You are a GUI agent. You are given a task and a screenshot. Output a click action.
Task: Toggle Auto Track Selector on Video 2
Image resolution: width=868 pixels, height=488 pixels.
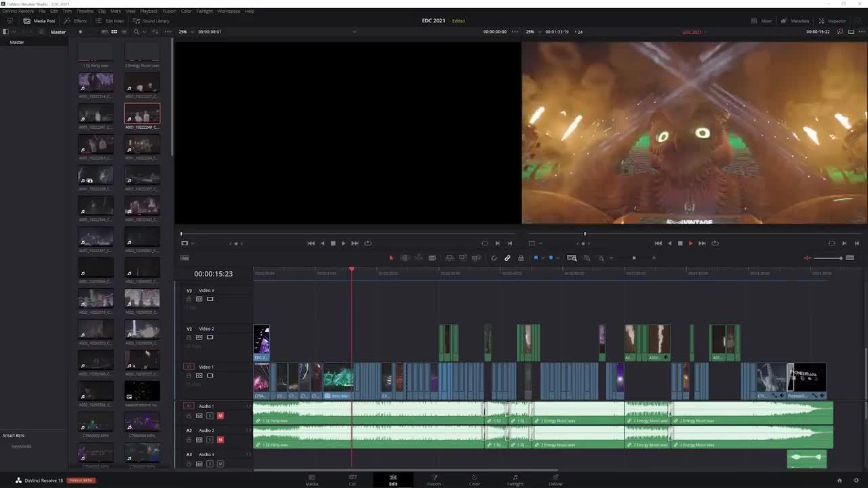199,337
